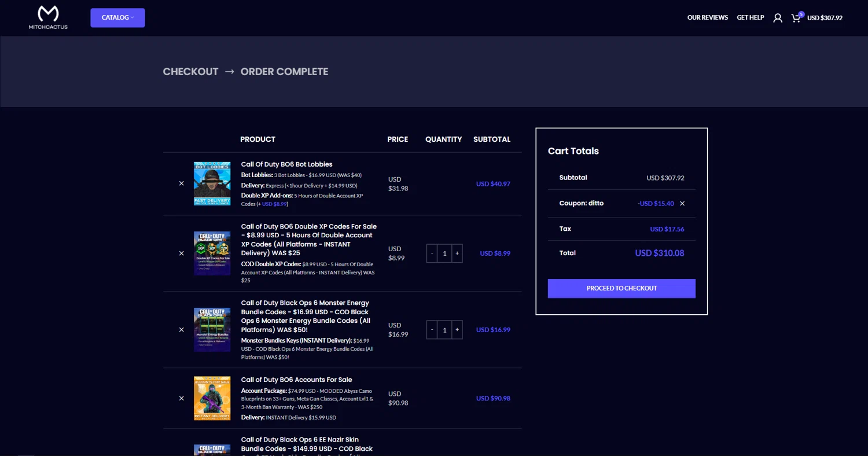Click Bot Lobbies price USD $31.98
The image size is (868, 456).
pyautogui.click(x=398, y=184)
